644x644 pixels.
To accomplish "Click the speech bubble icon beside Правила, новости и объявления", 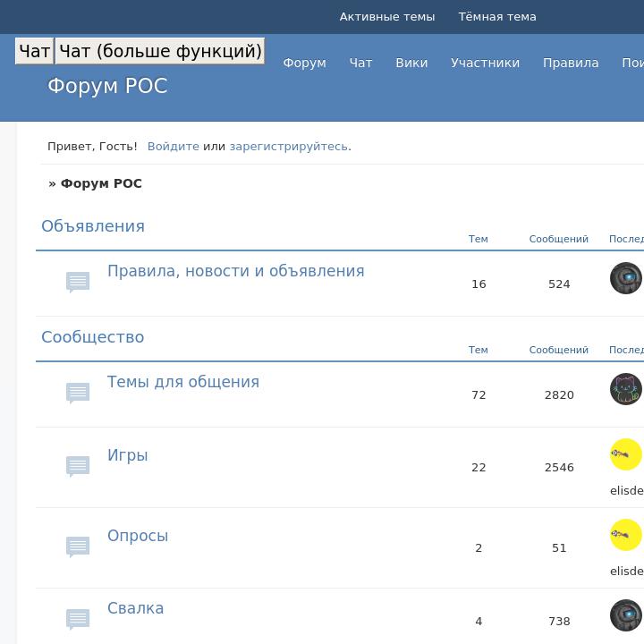I will coord(78,282).
